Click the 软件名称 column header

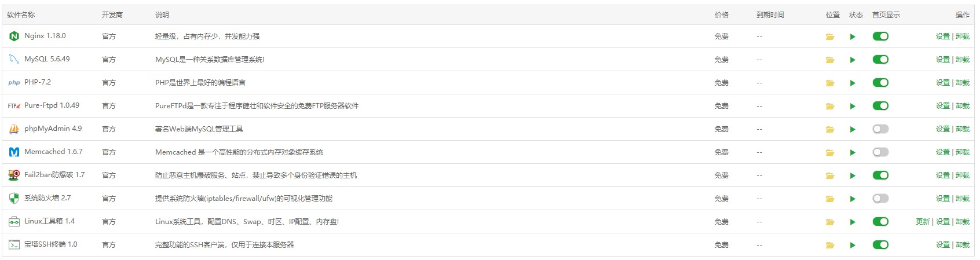coord(21,15)
